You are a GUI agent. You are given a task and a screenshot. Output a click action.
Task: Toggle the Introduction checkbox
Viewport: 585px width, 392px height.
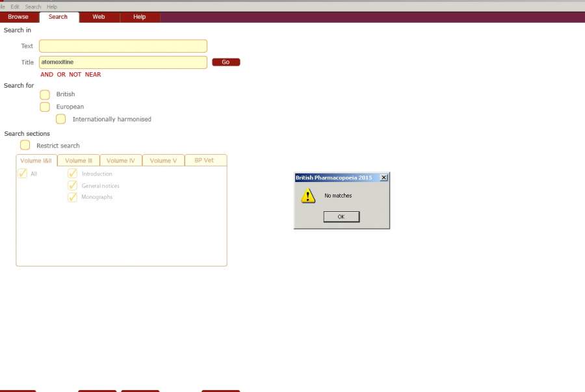tap(72, 174)
